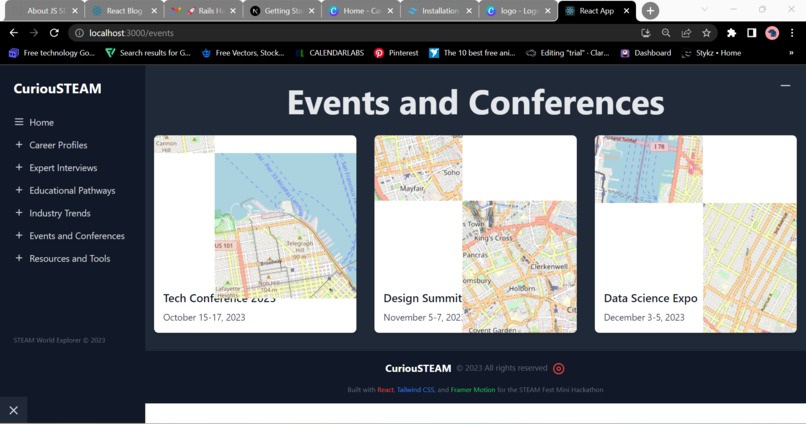
Task: Click the Tailwind CSS link in the footer
Action: click(415, 390)
